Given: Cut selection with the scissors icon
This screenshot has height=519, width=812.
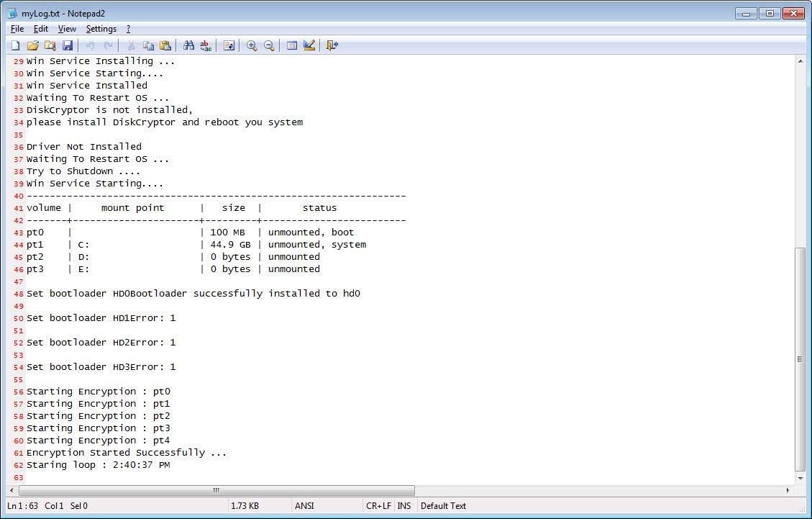Looking at the screenshot, I should coord(131,45).
